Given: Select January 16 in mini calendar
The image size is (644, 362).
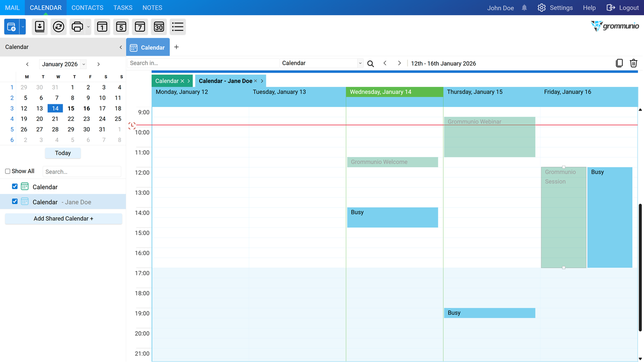Looking at the screenshot, I should tap(86, 108).
